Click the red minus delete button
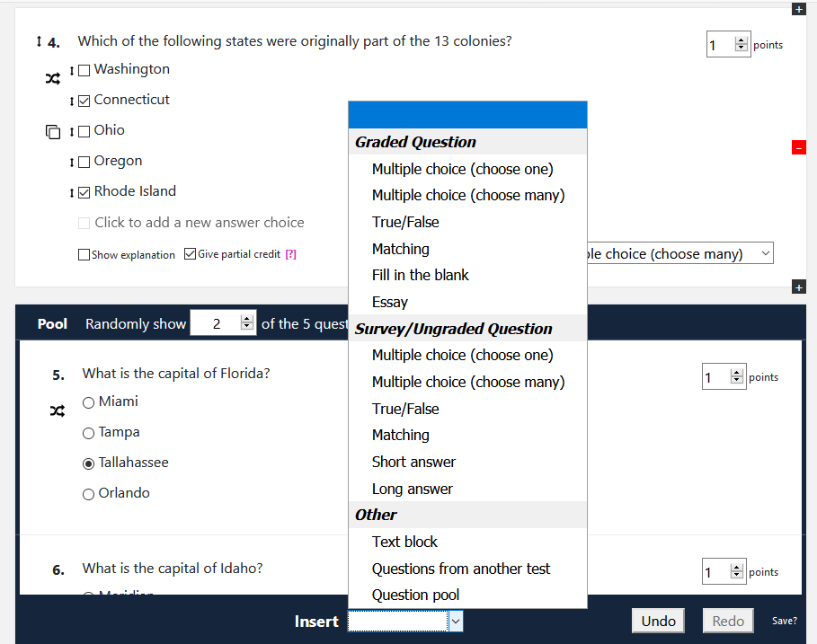Viewport: 817px width, 644px height. pos(798,147)
